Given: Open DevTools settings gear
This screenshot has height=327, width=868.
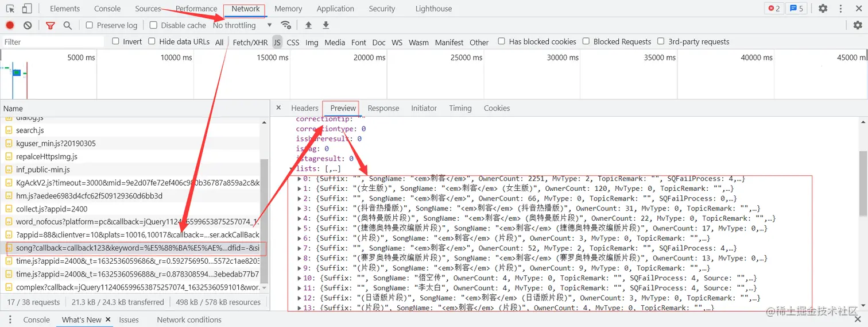Looking at the screenshot, I should coord(823,9).
